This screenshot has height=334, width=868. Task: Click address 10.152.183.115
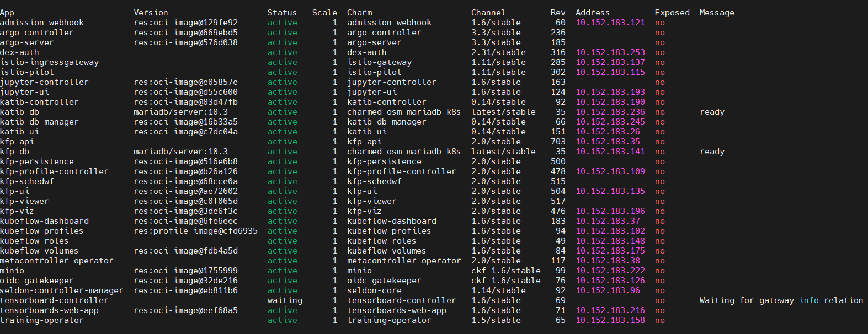610,72
